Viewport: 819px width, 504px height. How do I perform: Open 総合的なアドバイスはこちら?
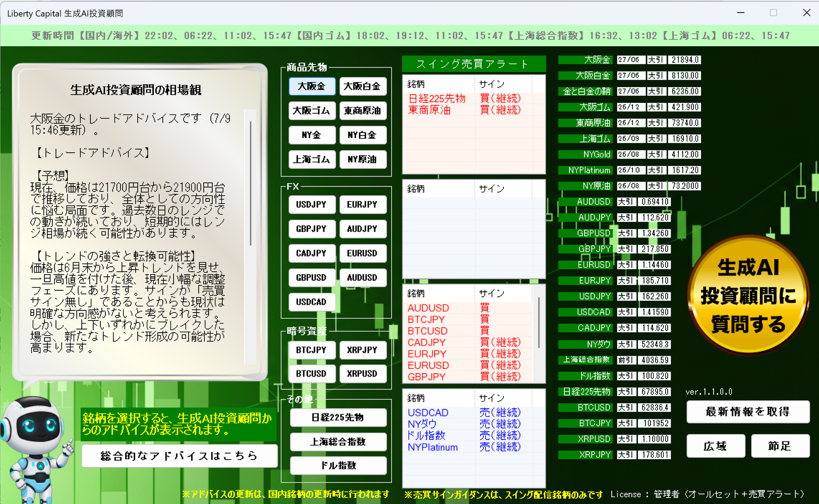[180, 456]
